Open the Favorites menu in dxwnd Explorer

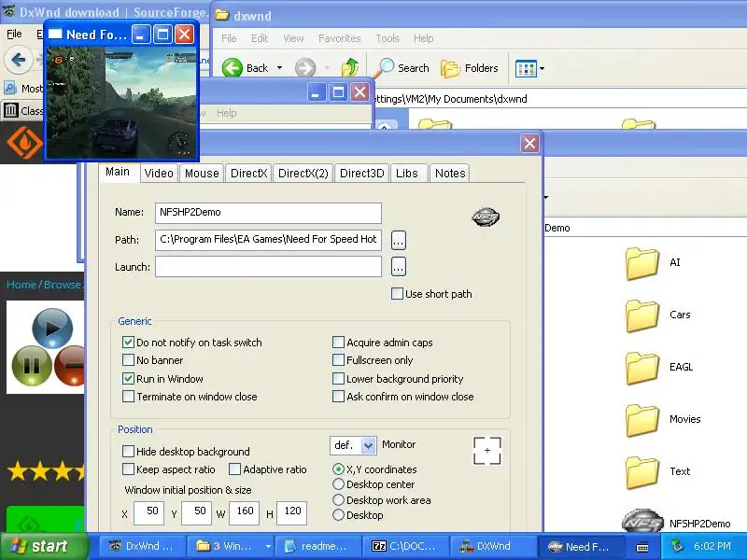[x=339, y=38]
